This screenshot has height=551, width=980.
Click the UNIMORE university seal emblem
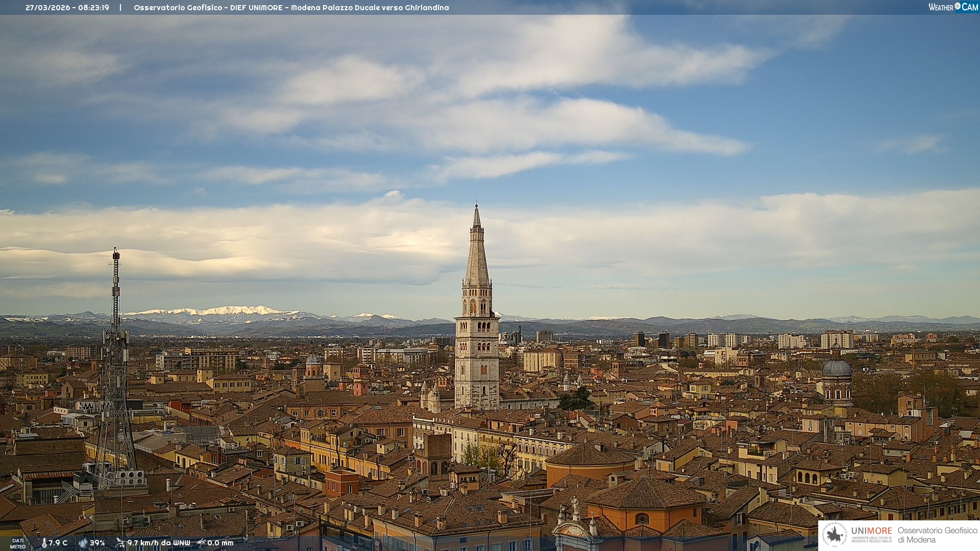(x=835, y=535)
